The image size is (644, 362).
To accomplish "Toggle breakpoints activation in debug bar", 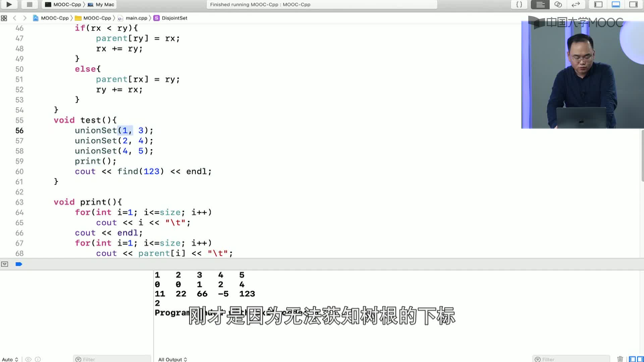I will pos(19,264).
